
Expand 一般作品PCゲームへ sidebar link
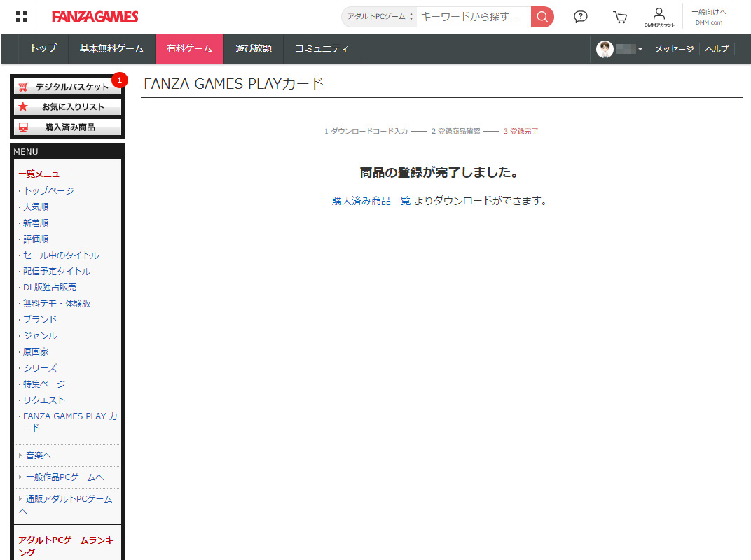click(x=64, y=477)
